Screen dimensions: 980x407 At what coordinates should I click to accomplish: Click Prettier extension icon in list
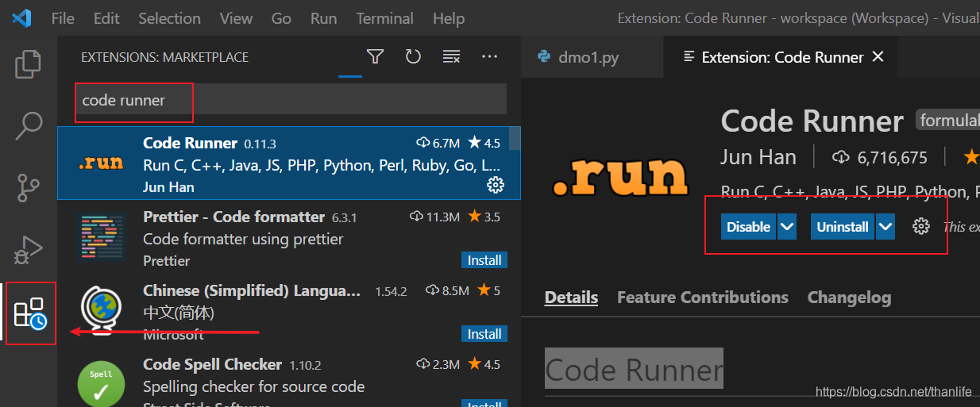point(101,238)
